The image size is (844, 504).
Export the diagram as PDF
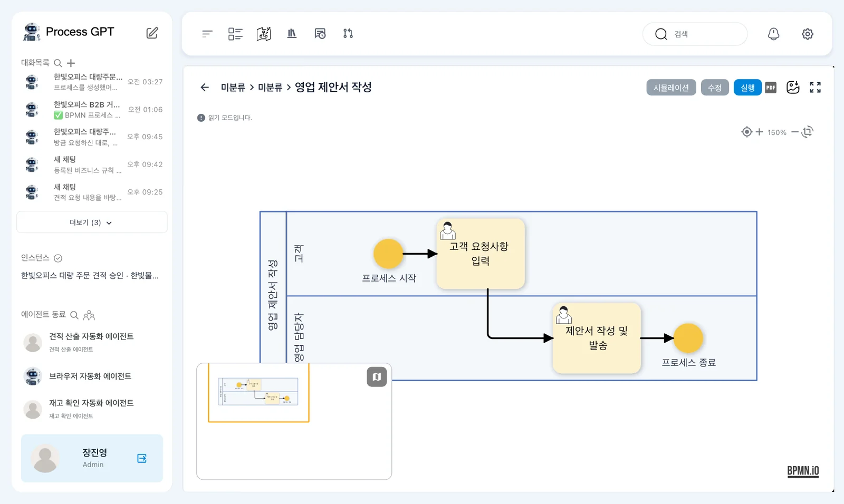pyautogui.click(x=771, y=88)
